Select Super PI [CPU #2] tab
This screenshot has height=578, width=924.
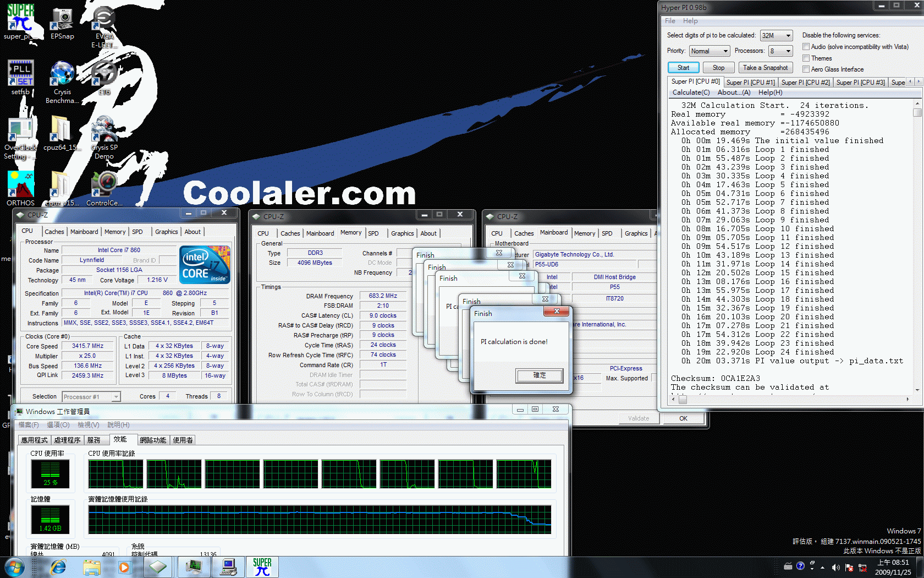click(x=805, y=83)
